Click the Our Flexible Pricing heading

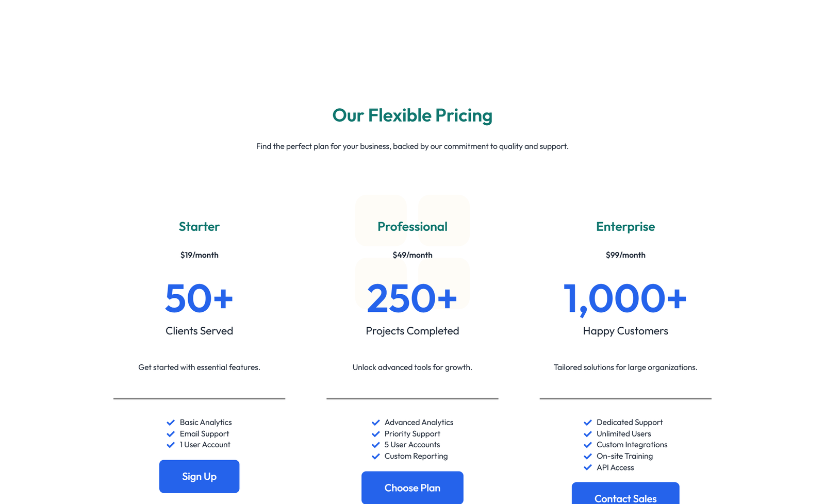(x=412, y=115)
